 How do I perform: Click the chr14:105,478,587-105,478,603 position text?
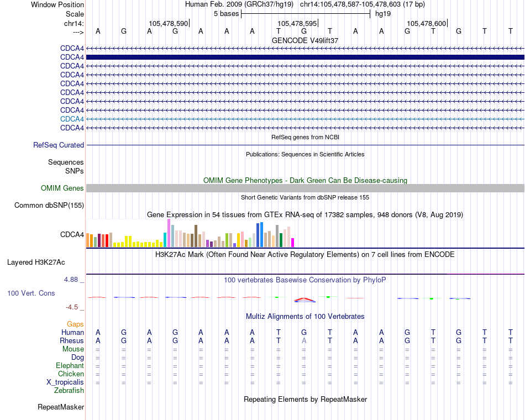(363, 4)
